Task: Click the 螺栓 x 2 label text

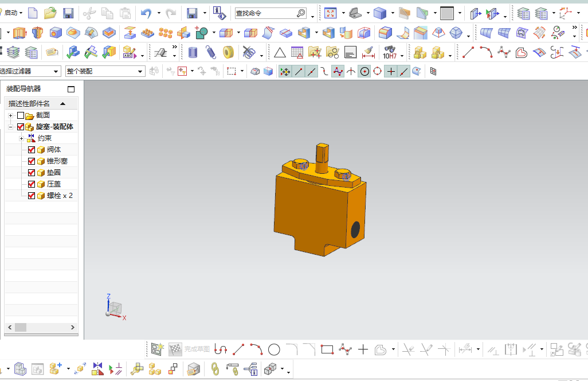Action: tap(60, 196)
